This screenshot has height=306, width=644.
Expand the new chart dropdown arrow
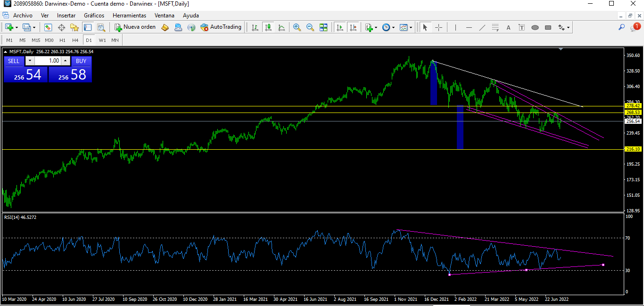(x=17, y=27)
